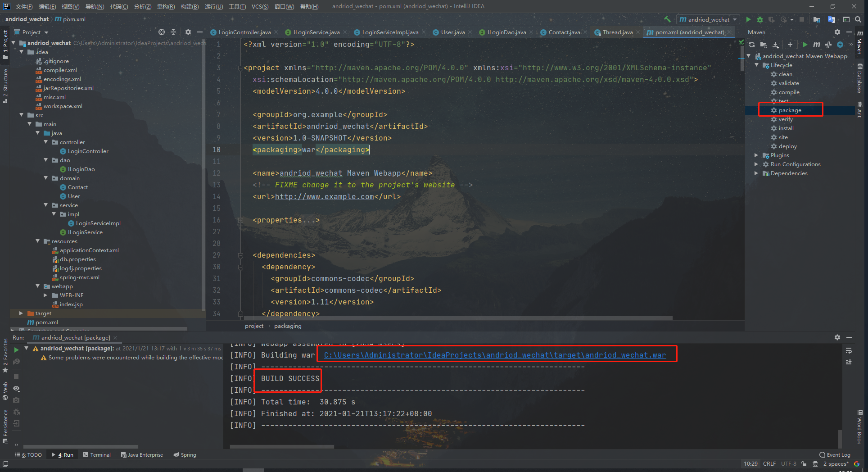
Task: Open the Project Structure folder icon
Action: [816, 19]
